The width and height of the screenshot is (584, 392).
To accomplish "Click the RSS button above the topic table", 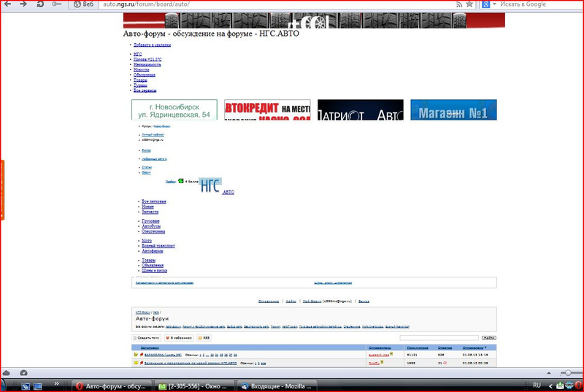I will tap(204, 338).
